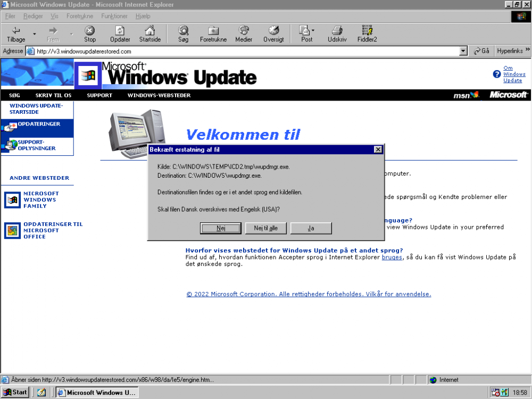Choose Nej til alle in dialog
Screen dimensions: 532x399
(x=266, y=228)
